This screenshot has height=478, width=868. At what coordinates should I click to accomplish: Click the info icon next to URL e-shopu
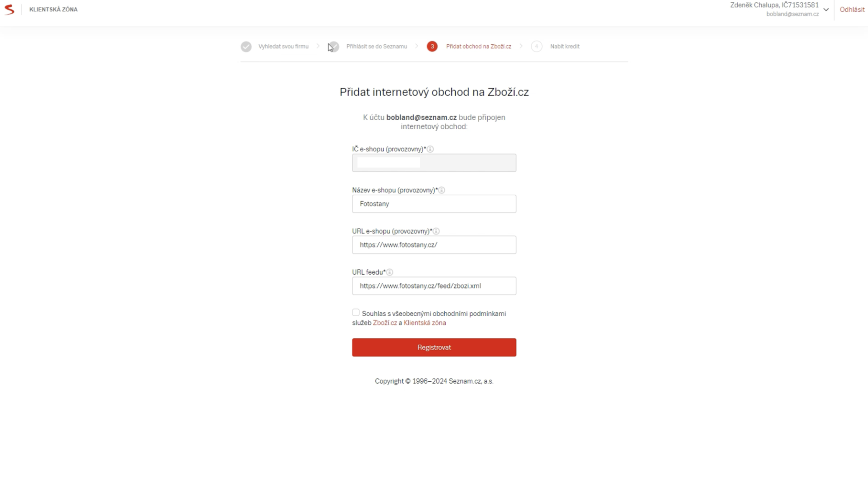pos(436,231)
